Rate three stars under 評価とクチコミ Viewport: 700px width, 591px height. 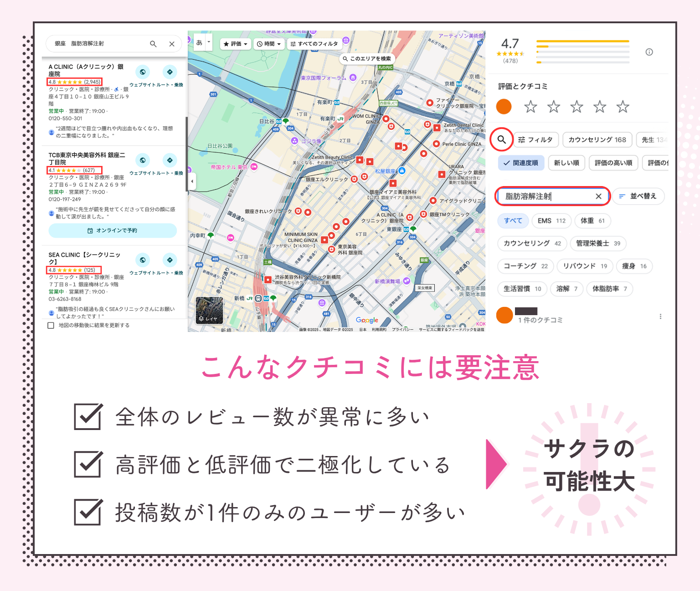point(576,107)
